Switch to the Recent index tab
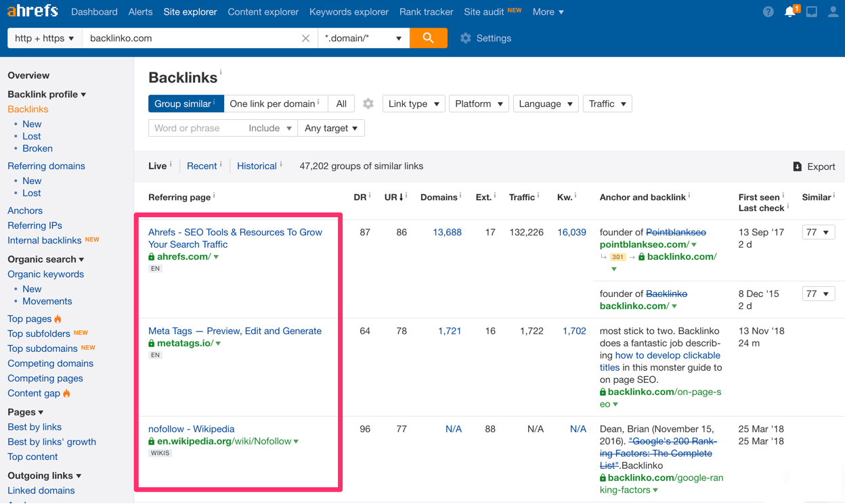The height and width of the screenshot is (504, 845). coord(202,166)
